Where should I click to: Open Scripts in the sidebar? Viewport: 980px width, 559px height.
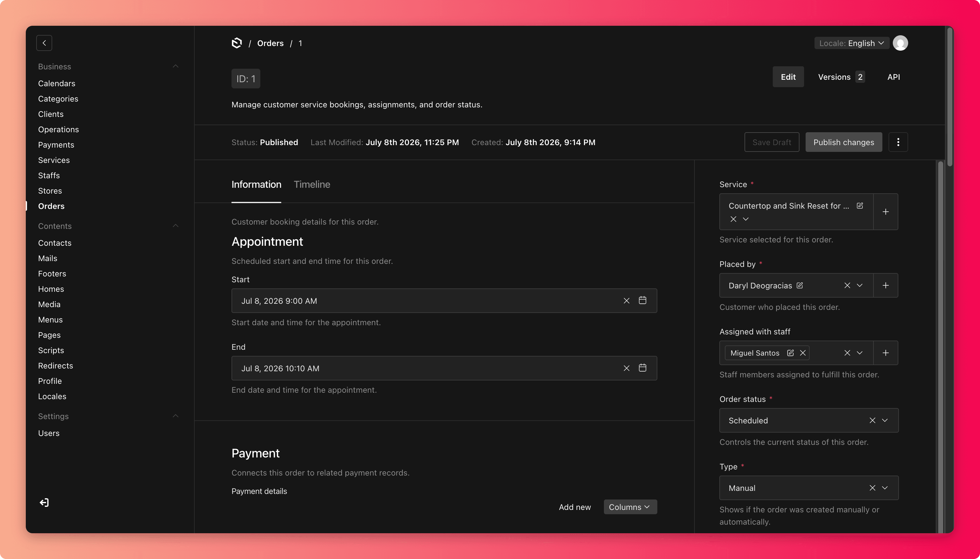point(51,350)
